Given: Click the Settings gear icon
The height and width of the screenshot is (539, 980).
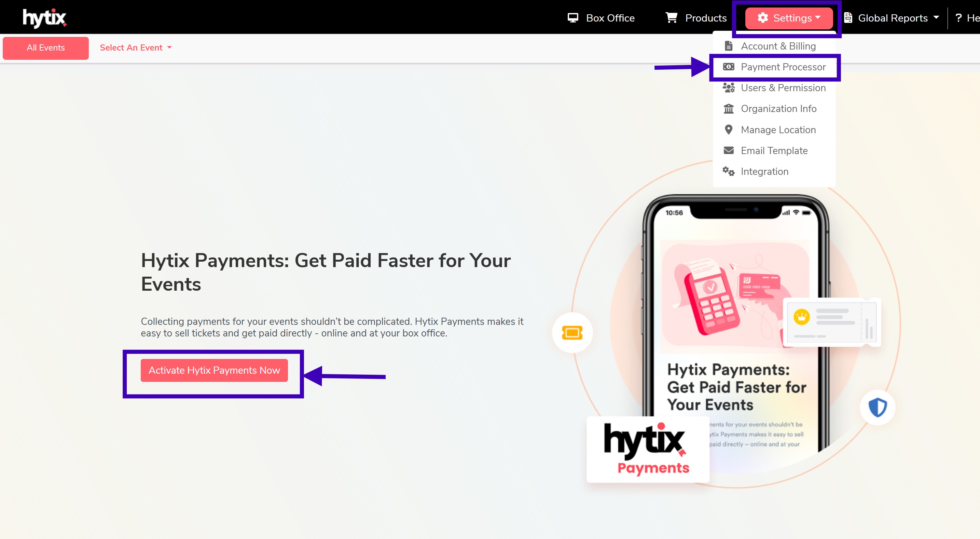Looking at the screenshot, I should pyautogui.click(x=762, y=18).
